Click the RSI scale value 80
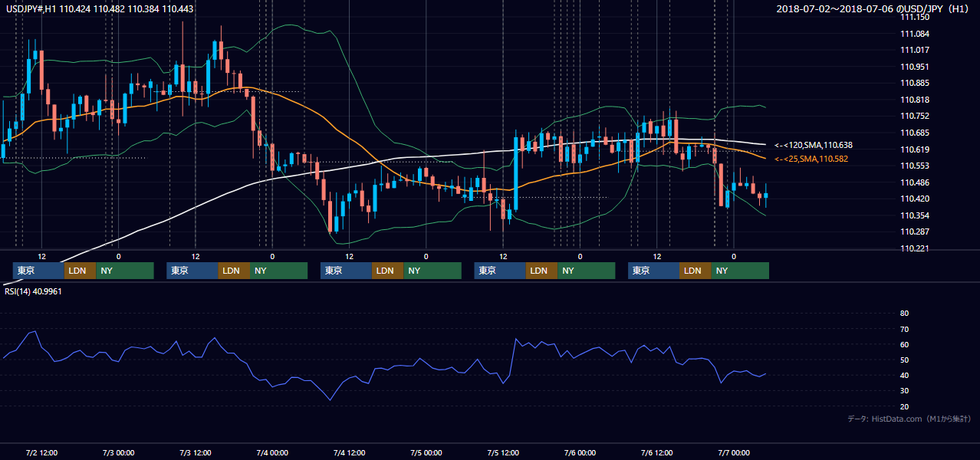This screenshot has height=460, width=980. click(x=904, y=314)
